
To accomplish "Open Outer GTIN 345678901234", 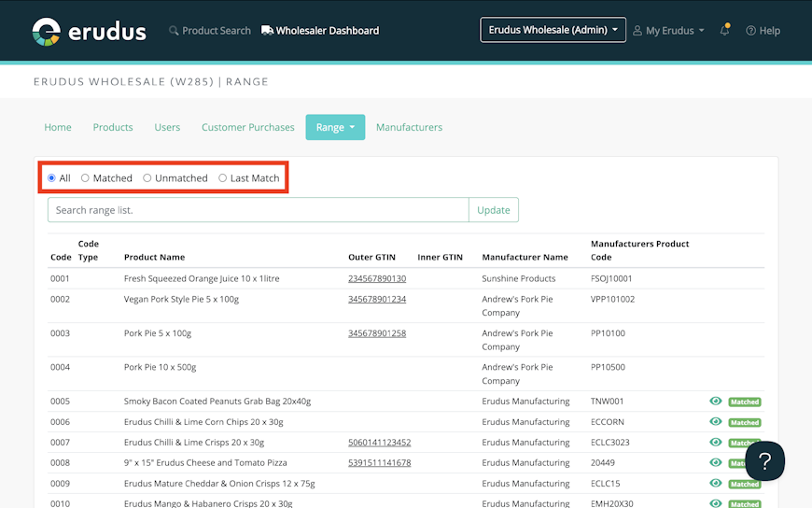I will (377, 299).
